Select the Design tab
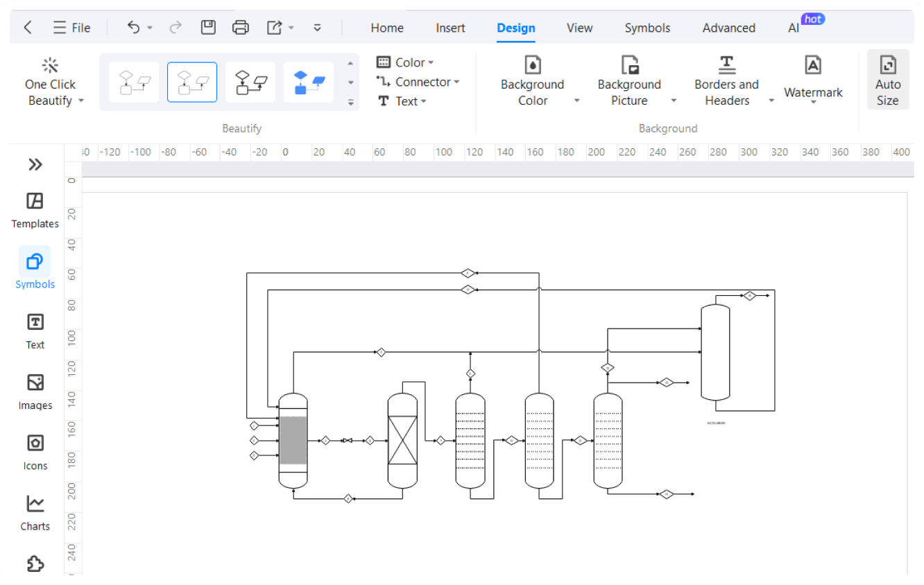The width and height of the screenshot is (924, 585). coord(516,28)
